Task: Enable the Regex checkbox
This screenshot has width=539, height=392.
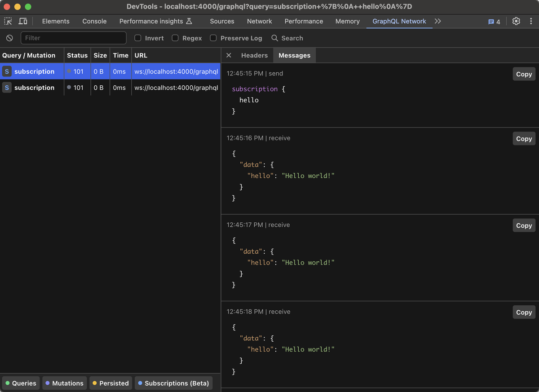Action: (x=175, y=38)
